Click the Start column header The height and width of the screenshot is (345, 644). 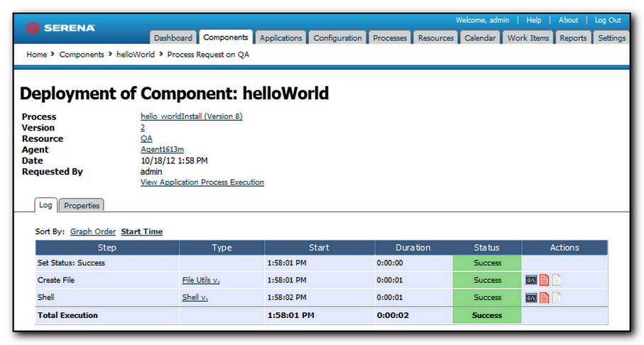[319, 248]
